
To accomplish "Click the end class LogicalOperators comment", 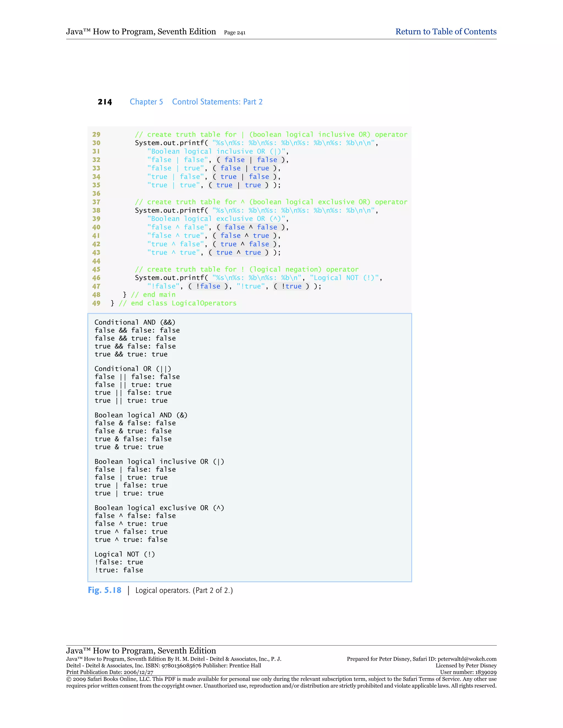I will [x=177, y=303].
